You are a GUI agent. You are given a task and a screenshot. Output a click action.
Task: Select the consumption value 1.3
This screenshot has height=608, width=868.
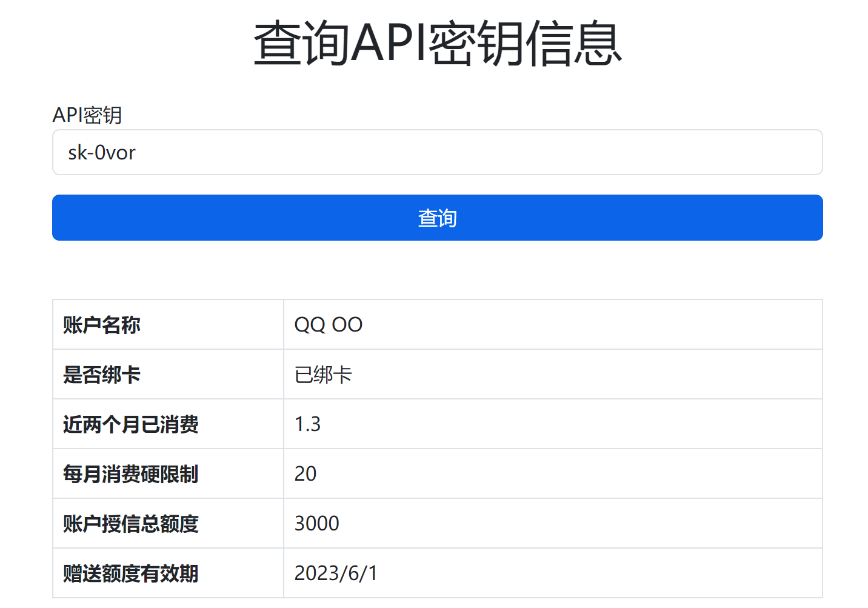pos(307,424)
